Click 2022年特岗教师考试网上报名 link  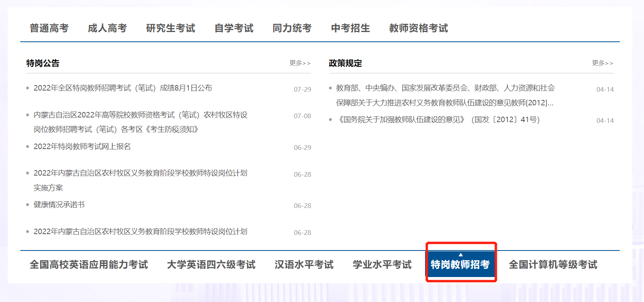[82, 147]
